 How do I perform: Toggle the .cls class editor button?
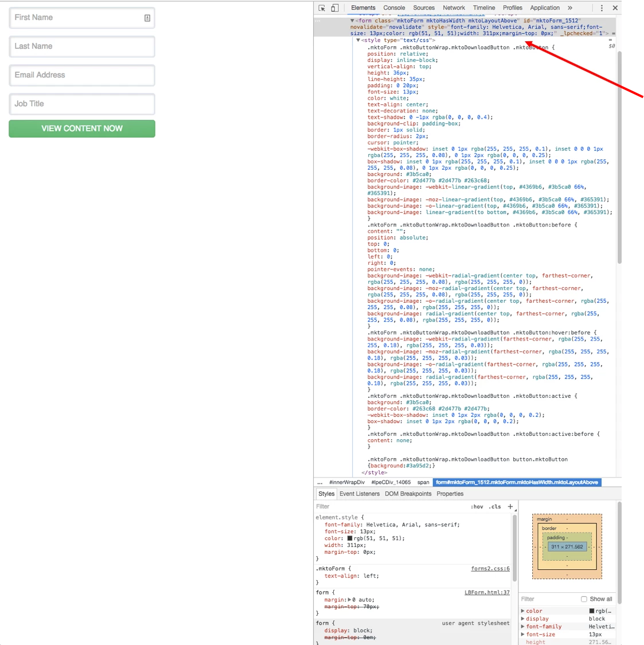coord(495,506)
